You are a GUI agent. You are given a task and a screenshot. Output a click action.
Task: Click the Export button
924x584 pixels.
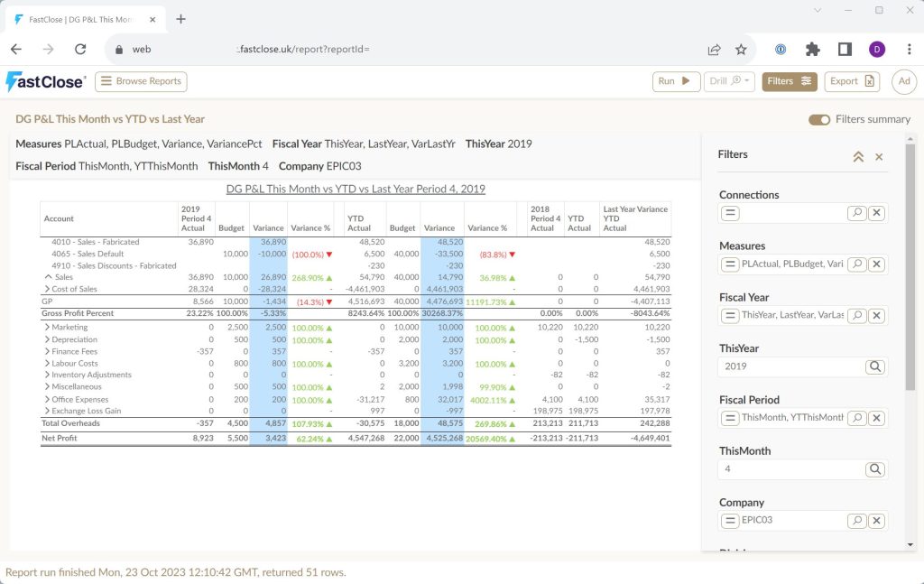pos(852,81)
